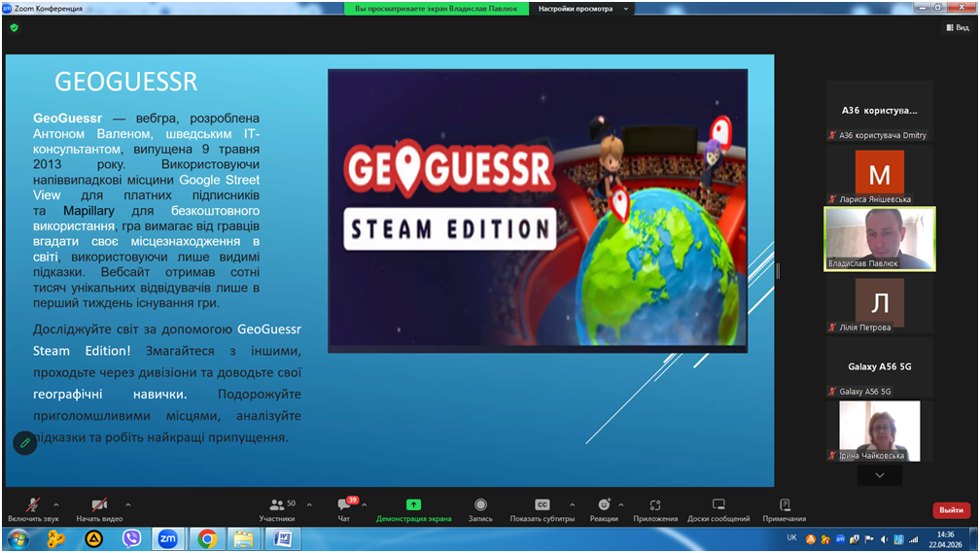Open the Приложения apps panel

point(654,509)
